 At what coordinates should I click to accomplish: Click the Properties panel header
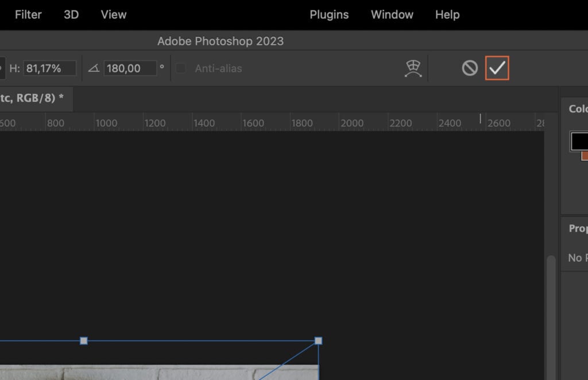[577, 228]
